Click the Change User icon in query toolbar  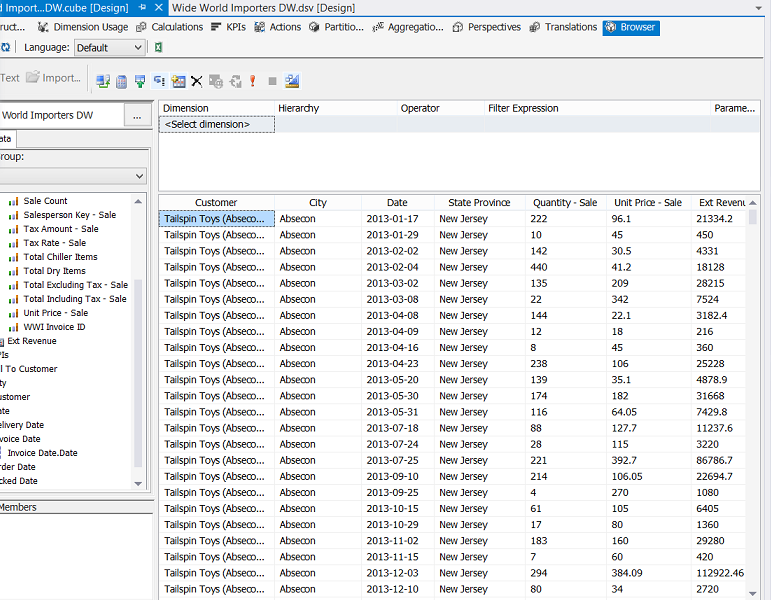click(x=103, y=81)
